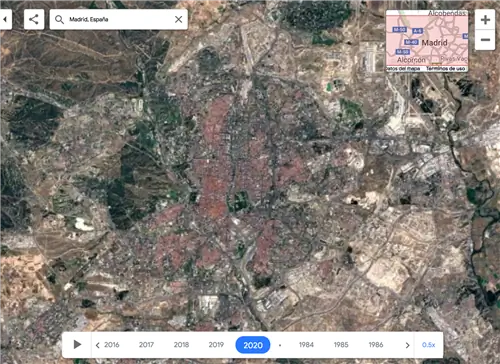Select year 1985 on timeline
Screen dimensions: 500x364
(341, 345)
